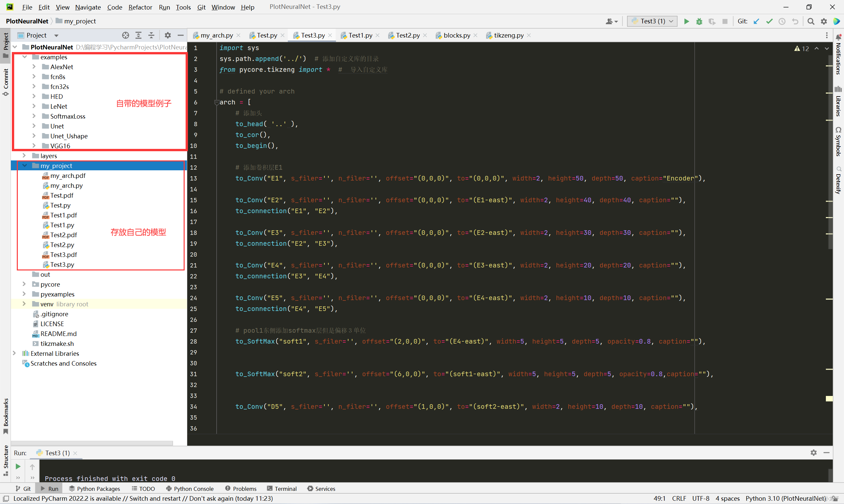This screenshot has width=844, height=504.
Task: Click the Git commit checkmark icon
Action: click(x=769, y=21)
